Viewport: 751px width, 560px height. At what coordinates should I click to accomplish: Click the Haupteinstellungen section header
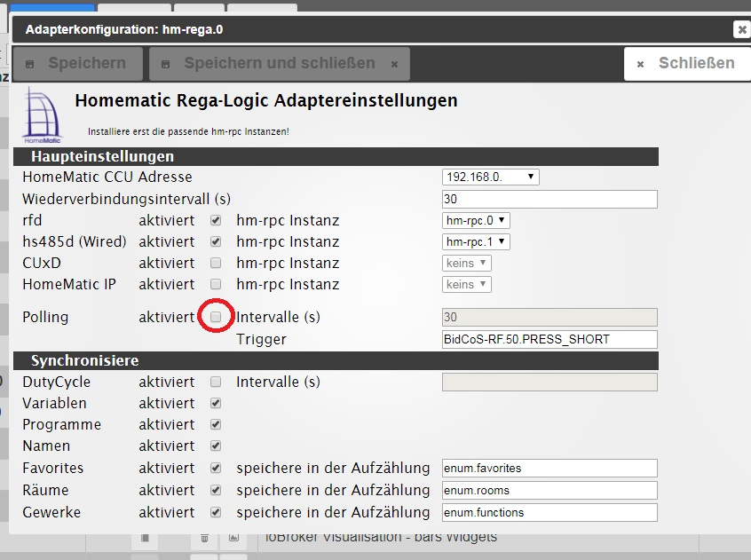[x=336, y=156]
